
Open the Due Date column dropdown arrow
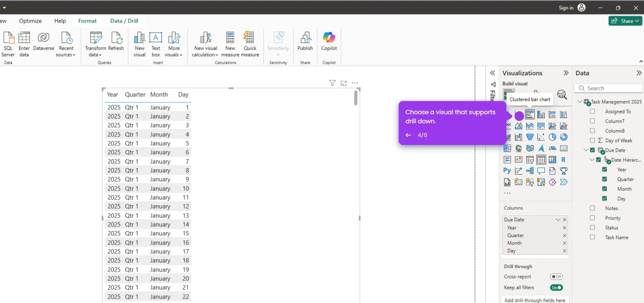pos(558,220)
